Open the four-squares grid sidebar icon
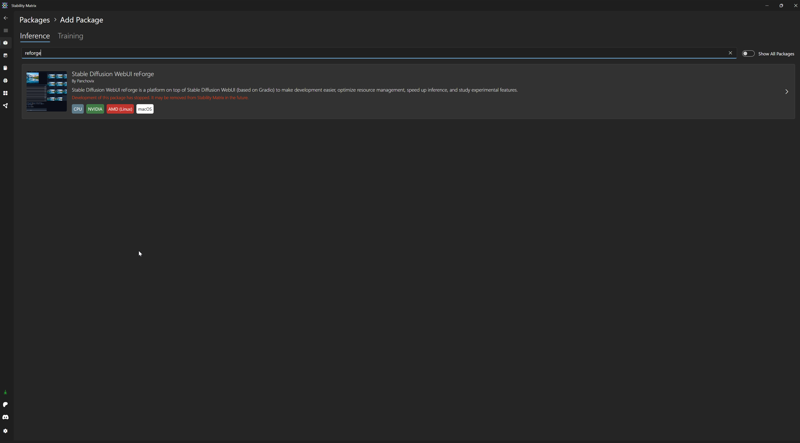 [x=6, y=93]
